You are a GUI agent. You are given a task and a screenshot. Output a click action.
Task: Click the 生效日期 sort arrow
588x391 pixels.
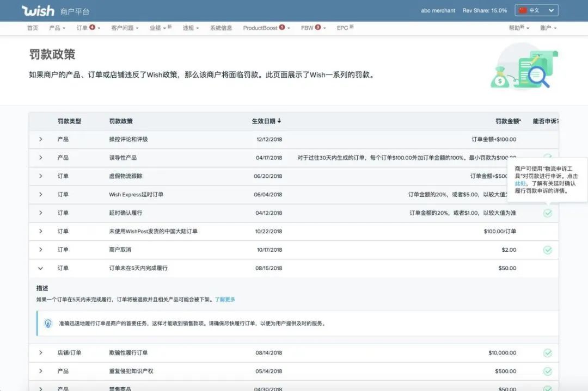click(279, 121)
